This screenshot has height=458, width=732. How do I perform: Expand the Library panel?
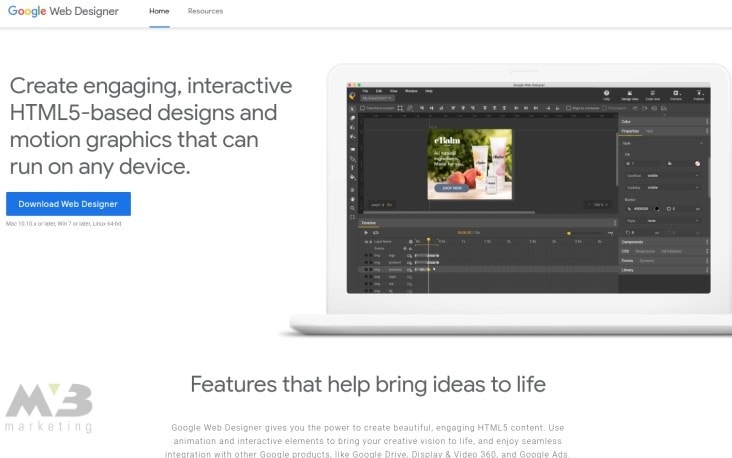664,270
